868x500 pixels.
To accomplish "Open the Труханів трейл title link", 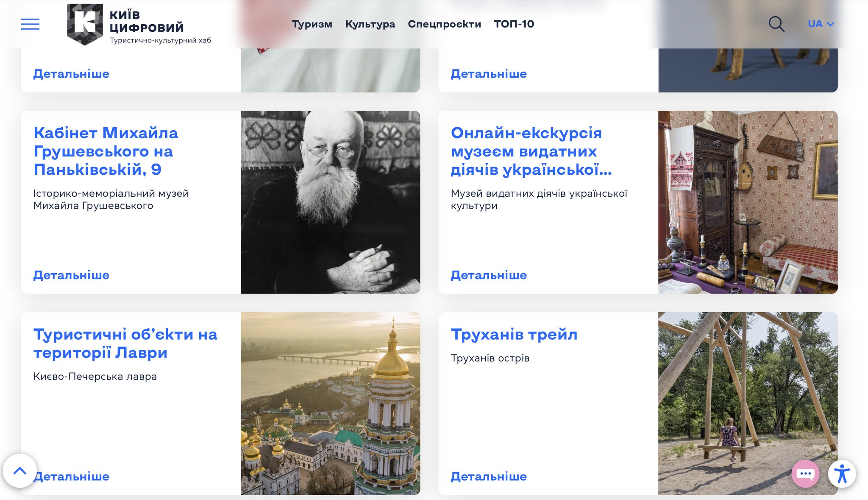I will (514, 335).
